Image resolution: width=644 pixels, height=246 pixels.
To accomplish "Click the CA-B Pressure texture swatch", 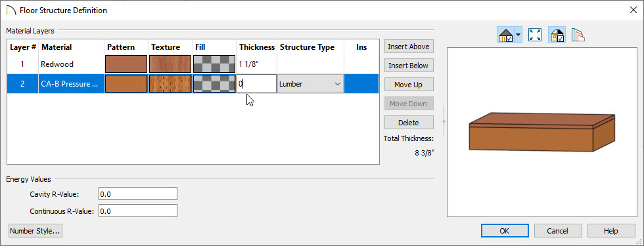I will [170, 84].
